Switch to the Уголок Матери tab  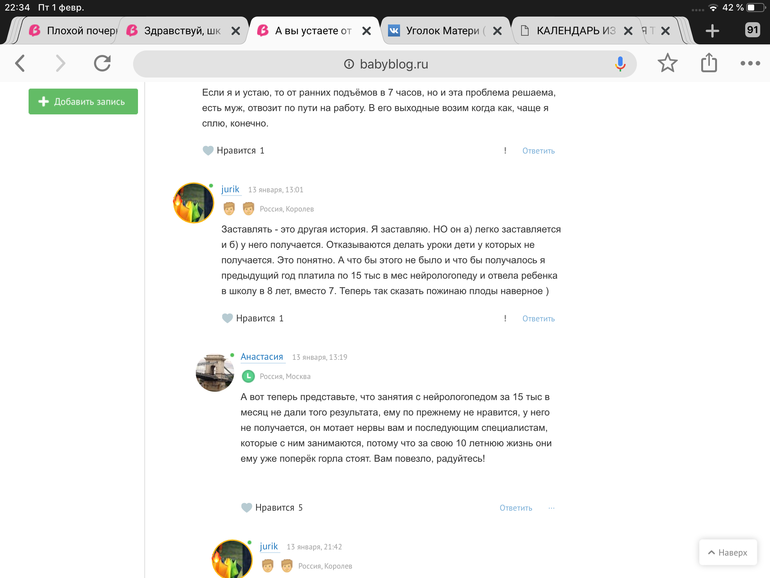442,31
